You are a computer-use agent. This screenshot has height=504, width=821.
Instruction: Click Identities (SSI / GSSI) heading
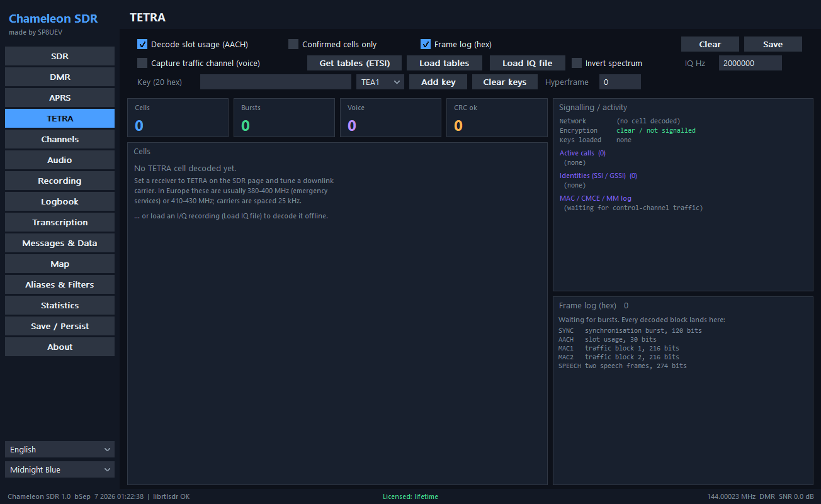(599, 176)
